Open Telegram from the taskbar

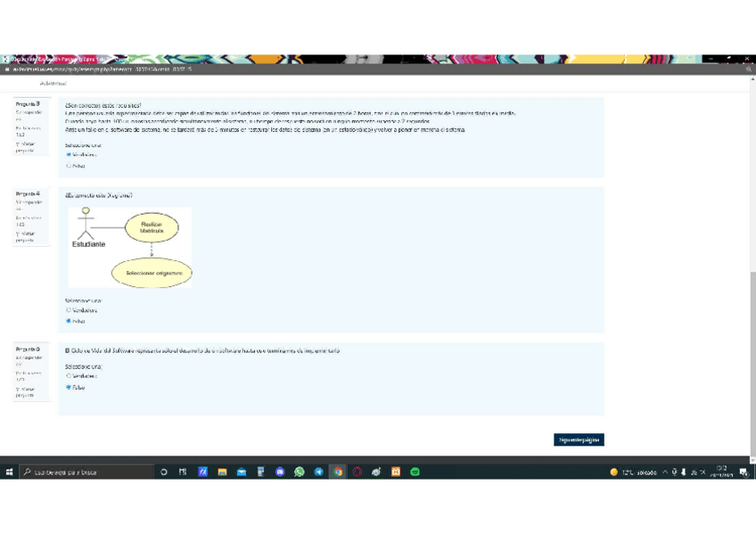[318, 472]
